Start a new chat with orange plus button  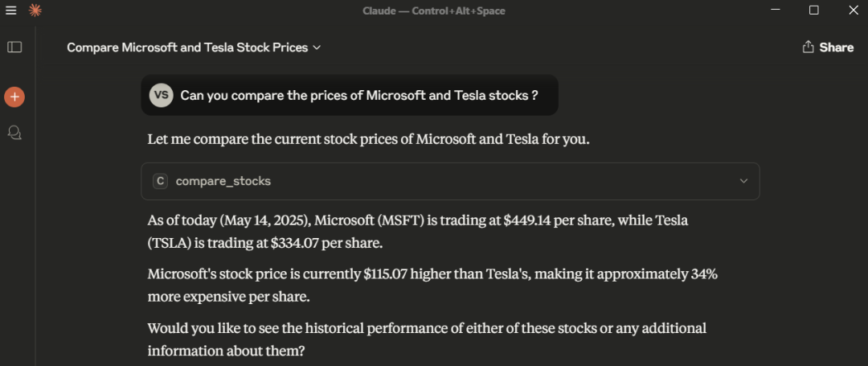pos(14,97)
